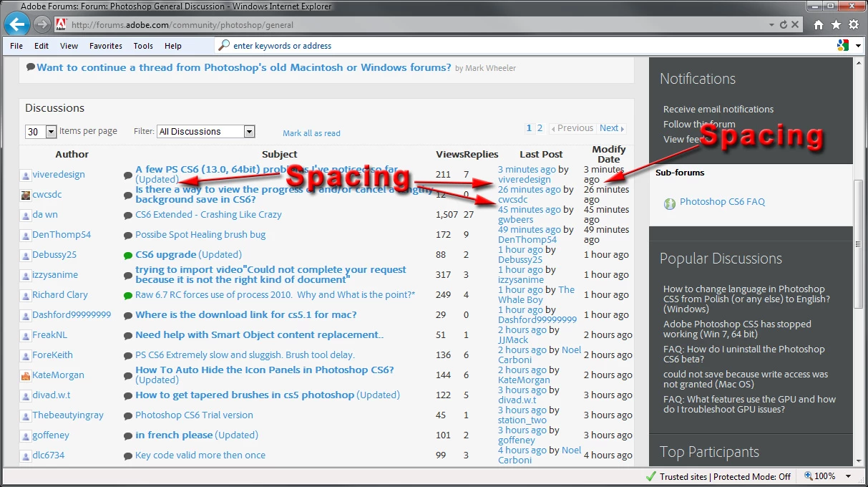Image resolution: width=868 pixels, height=487 pixels.
Task: Go to page 2 of discussions
Action: (540, 128)
